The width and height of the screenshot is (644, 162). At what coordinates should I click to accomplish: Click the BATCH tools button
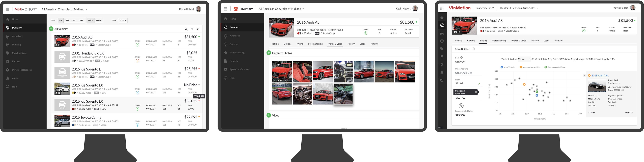tap(123, 20)
